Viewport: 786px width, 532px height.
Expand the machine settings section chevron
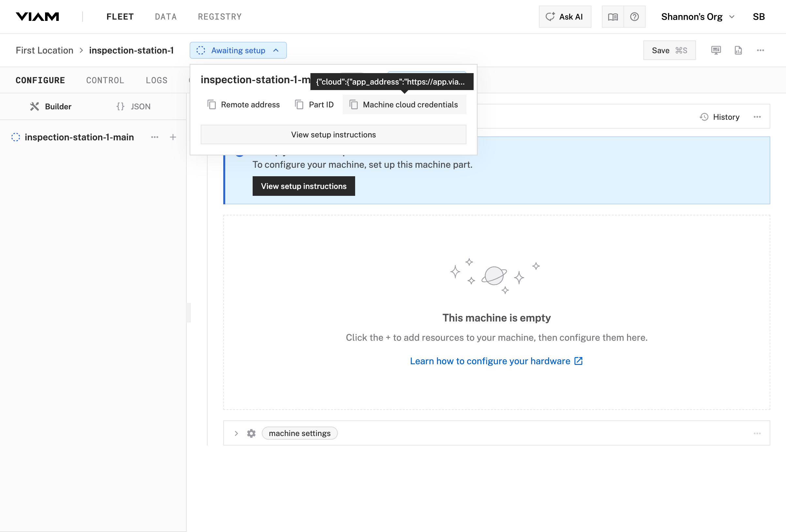[236, 433]
